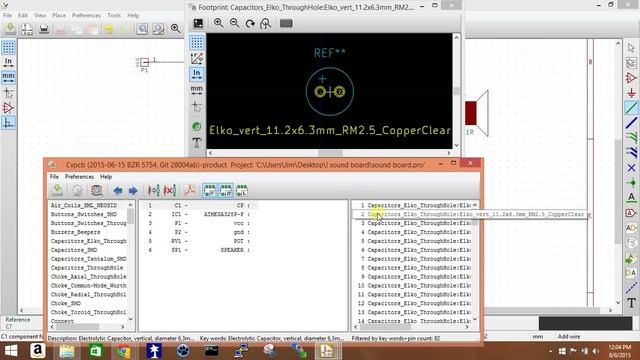Click the view selected footprint icon in Cvpcb

97,190
